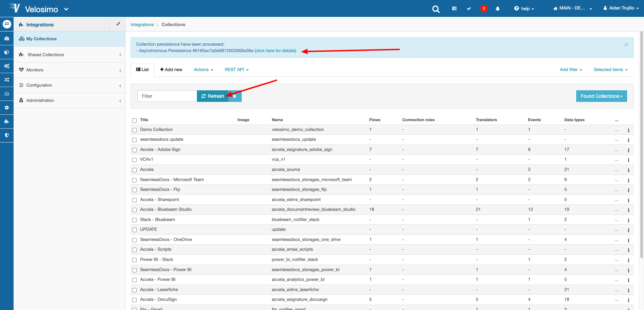Open the Actions dropdown
Image resolution: width=644 pixels, height=310 pixels.
203,70
